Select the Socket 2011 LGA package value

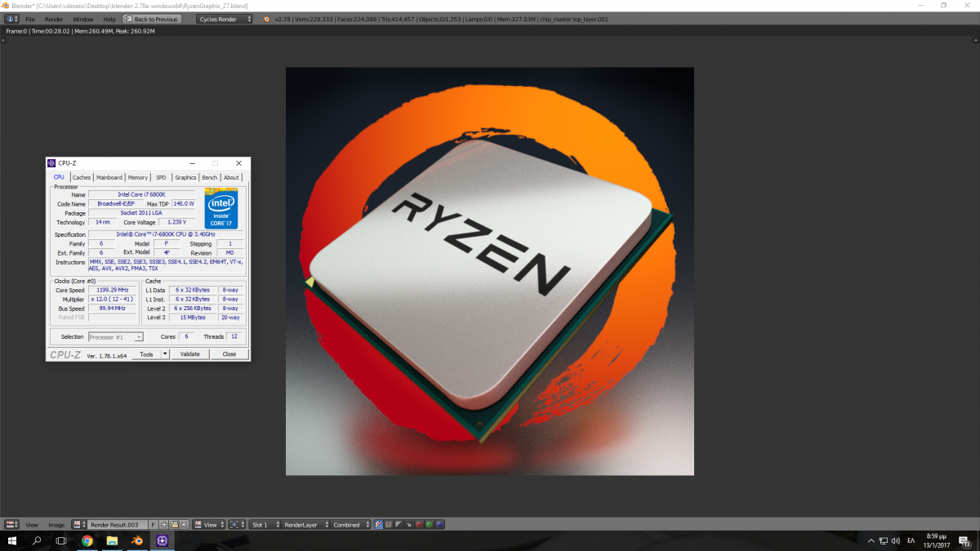tap(141, 213)
